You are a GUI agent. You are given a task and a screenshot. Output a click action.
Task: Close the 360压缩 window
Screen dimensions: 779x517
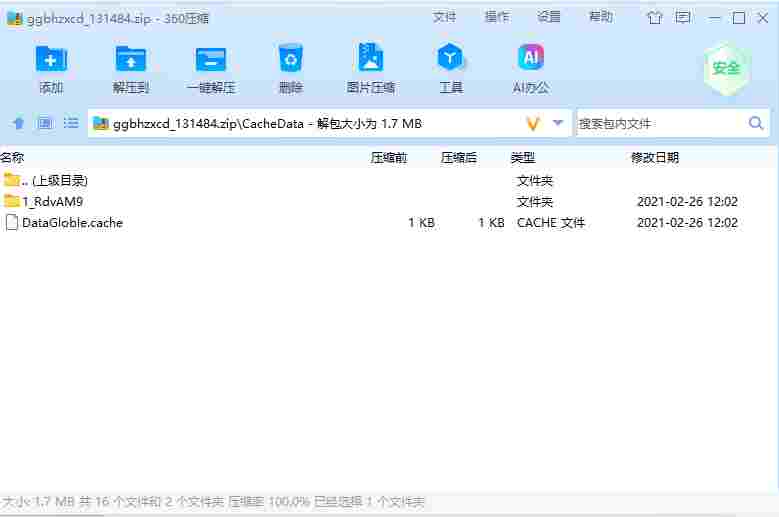(763, 18)
